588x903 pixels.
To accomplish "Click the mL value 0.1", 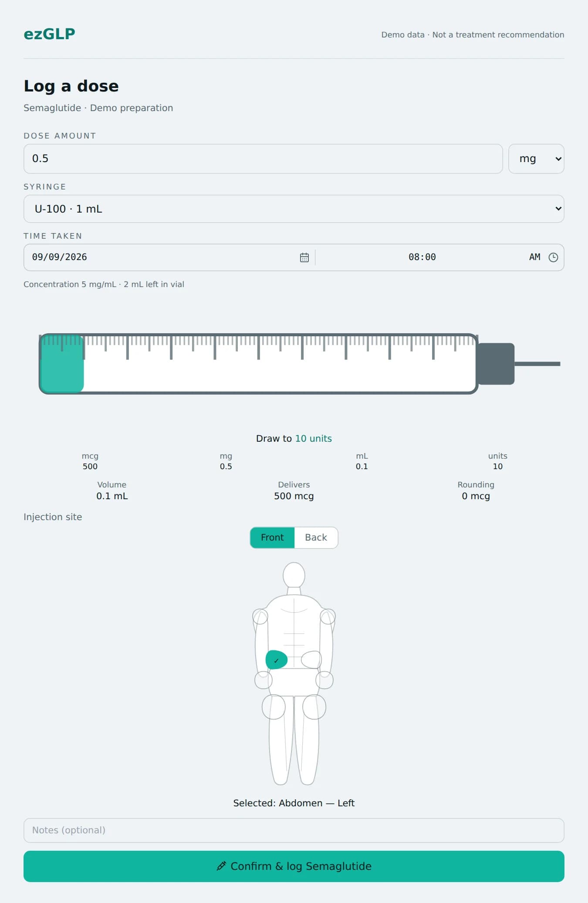I will tap(362, 466).
